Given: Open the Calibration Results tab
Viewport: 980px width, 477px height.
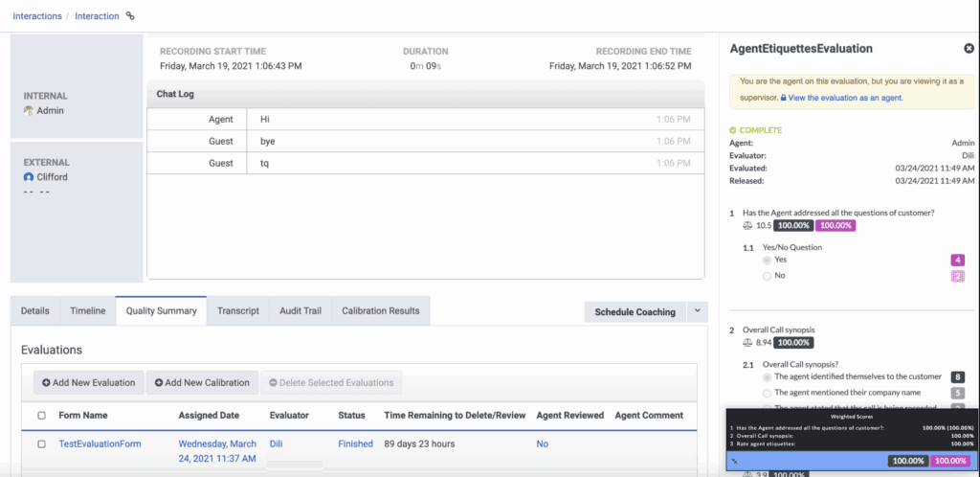Looking at the screenshot, I should (x=380, y=310).
